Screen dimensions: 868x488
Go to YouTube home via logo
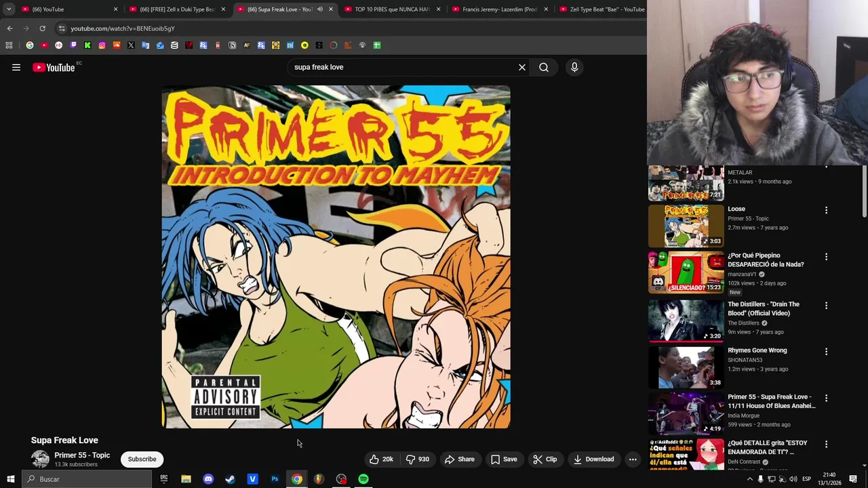[54, 67]
